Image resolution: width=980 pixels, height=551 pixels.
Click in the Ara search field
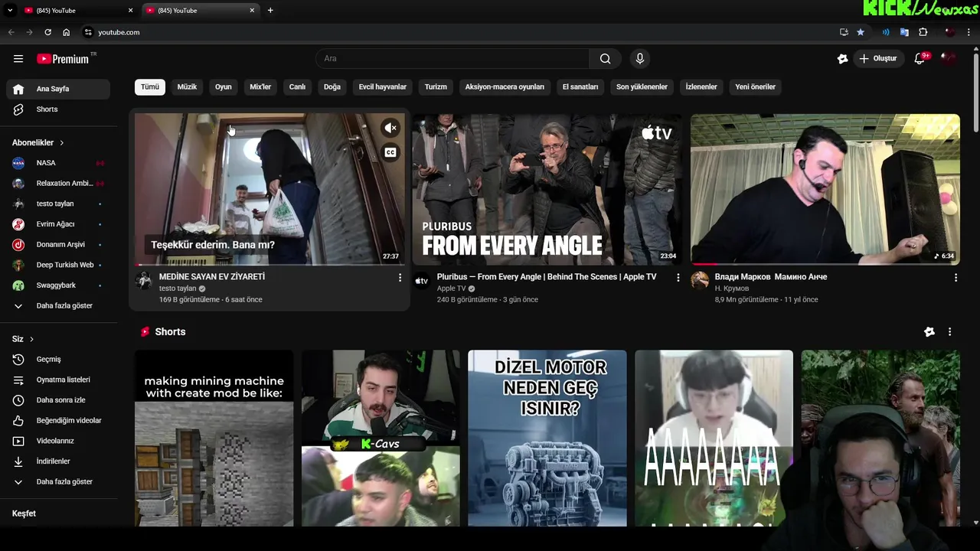click(452, 59)
